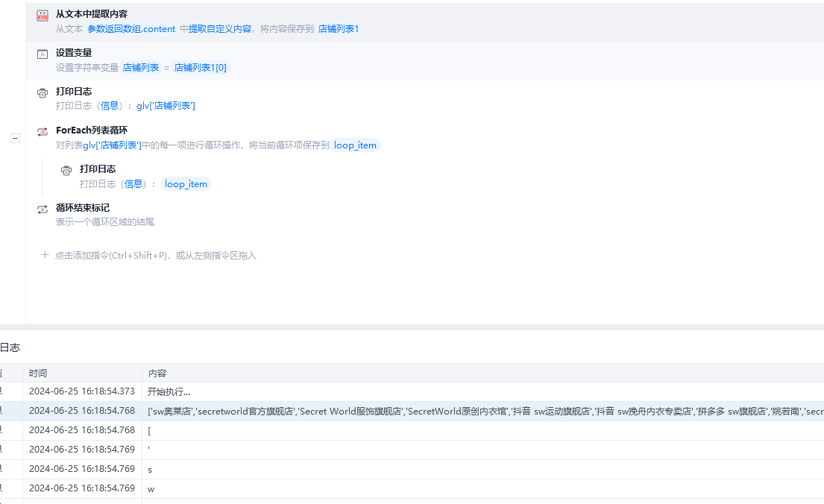Select the 从文本中提取内容 step title
Viewport: 824px width, 504px height.
coord(92,14)
